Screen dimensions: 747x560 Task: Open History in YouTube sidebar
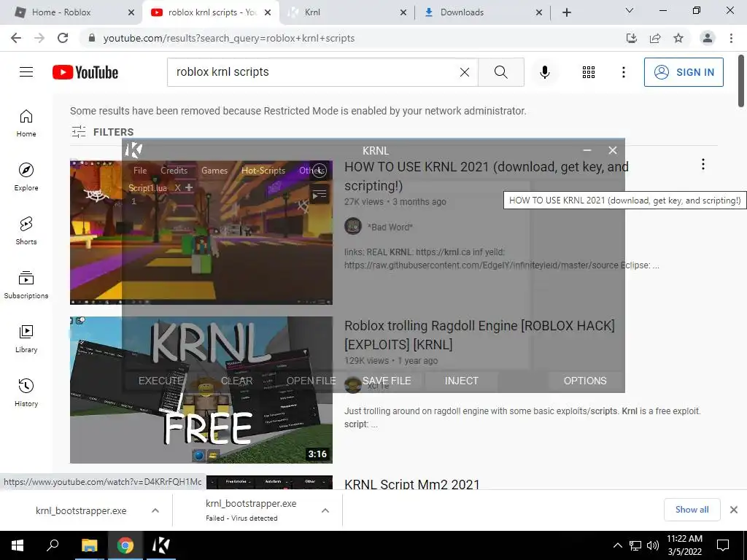(x=26, y=393)
